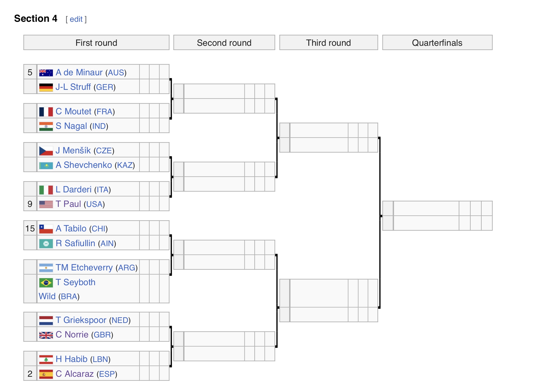Click the Czech flag beside J Menšík
The image size is (537, 392).
[x=46, y=151]
